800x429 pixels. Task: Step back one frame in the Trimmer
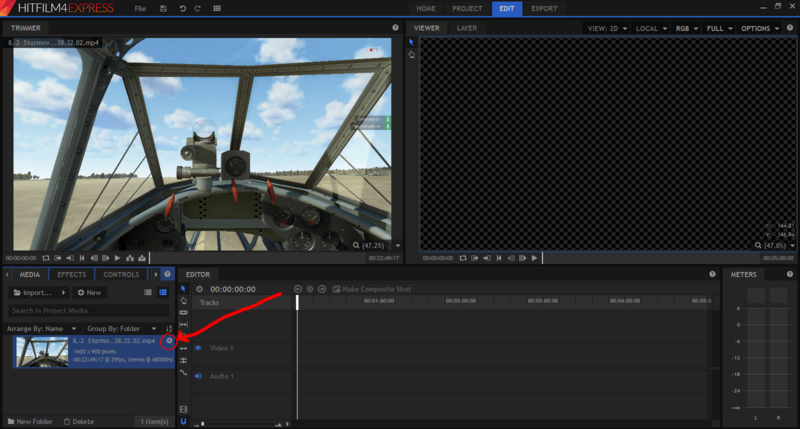point(94,258)
